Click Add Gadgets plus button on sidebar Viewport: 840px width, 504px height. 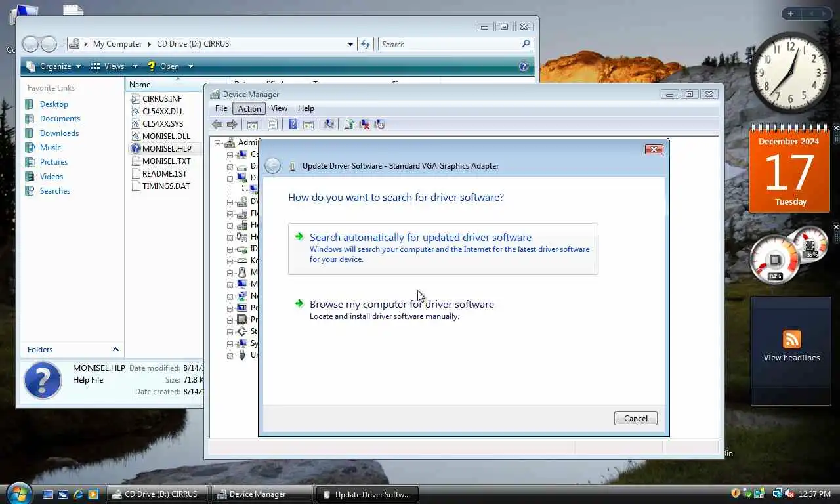(x=791, y=14)
